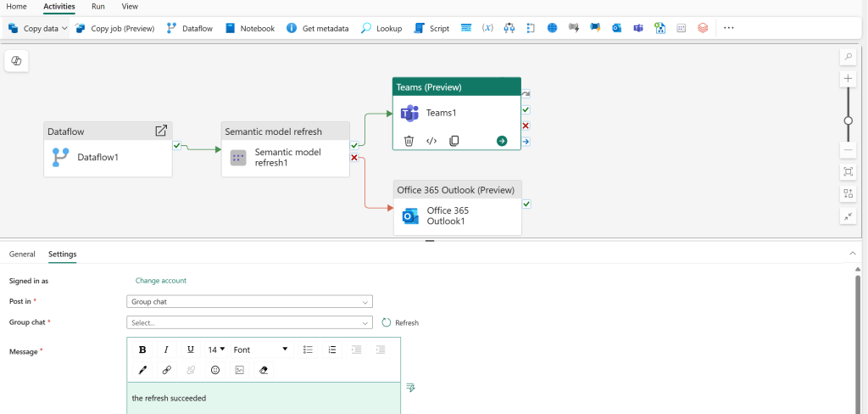Click the canvas zoom slider handle
The width and height of the screenshot is (868, 414).
848,120
